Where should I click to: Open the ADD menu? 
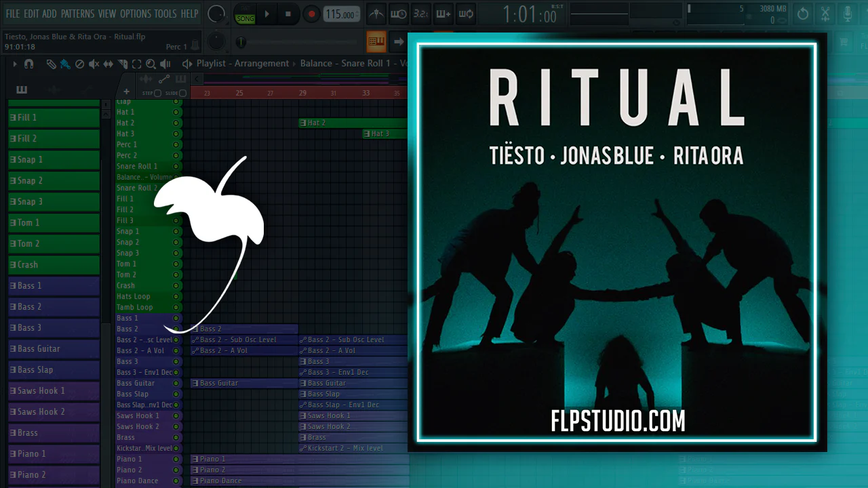50,14
